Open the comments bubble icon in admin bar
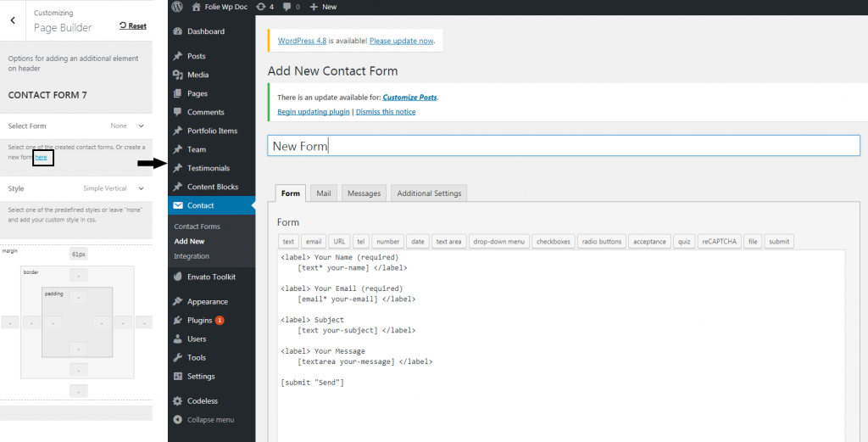 [x=287, y=7]
